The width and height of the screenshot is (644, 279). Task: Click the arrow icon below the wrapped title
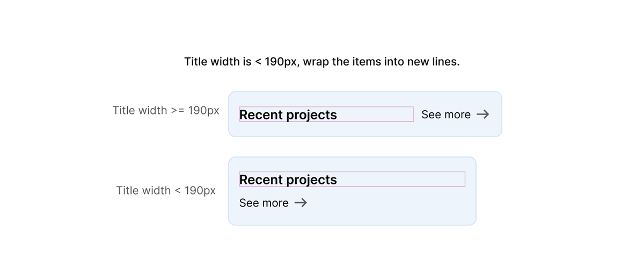click(301, 203)
